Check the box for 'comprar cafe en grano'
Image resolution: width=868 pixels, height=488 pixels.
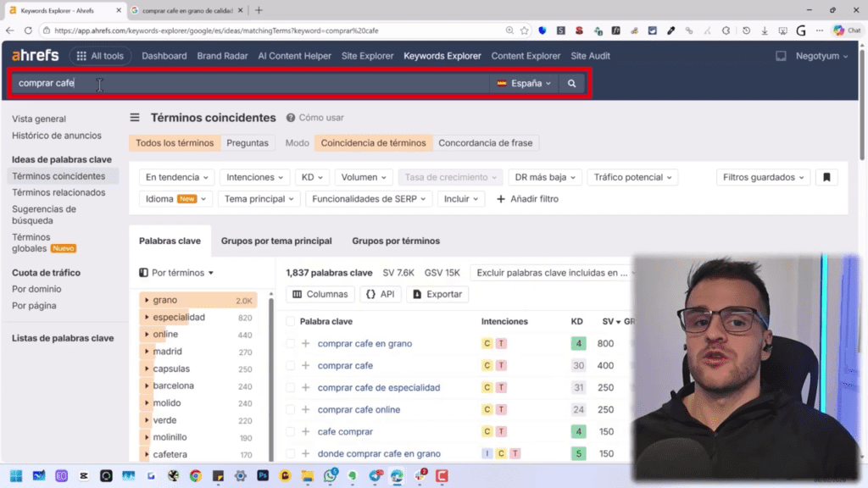(291, 344)
